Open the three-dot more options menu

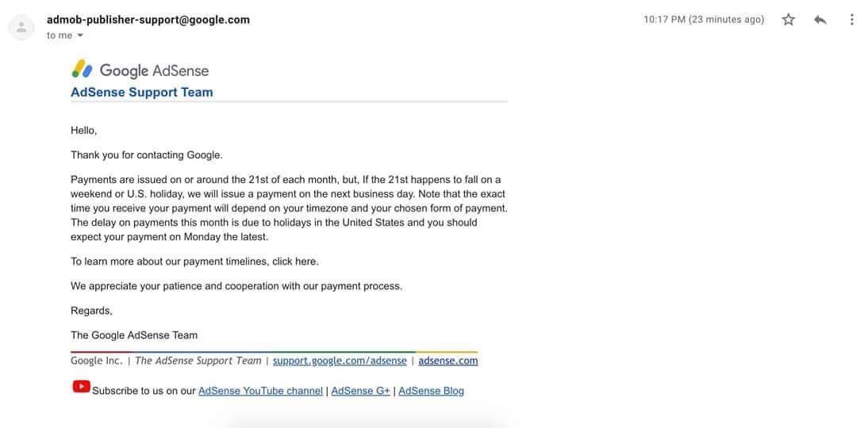pyautogui.click(x=851, y=20)
